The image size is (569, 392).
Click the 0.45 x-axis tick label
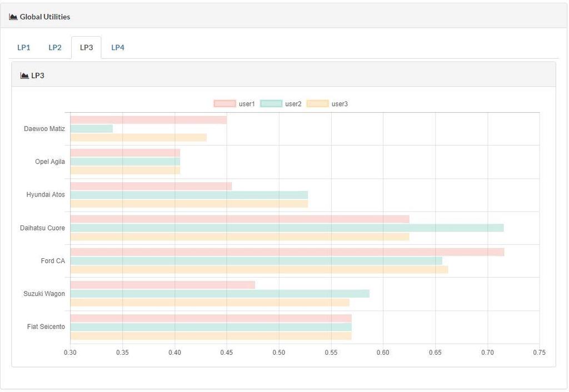point(227,353)
